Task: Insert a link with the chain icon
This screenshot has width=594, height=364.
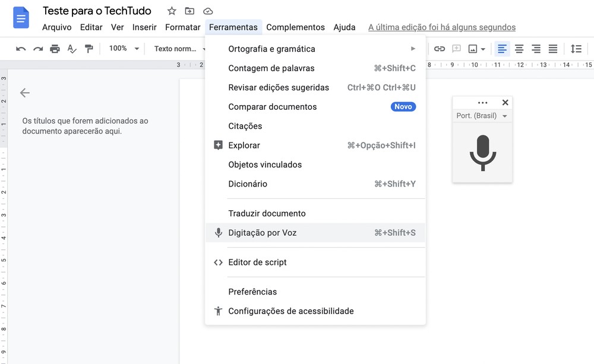Action: pos(440,48)
